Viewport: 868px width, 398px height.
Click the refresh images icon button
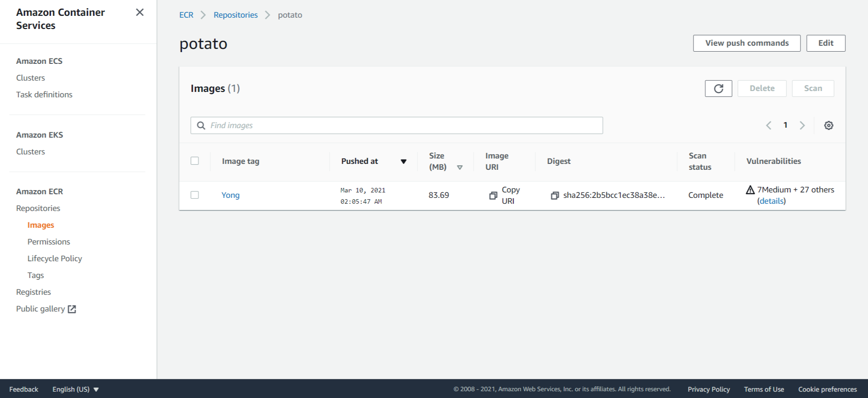(718, 88)
